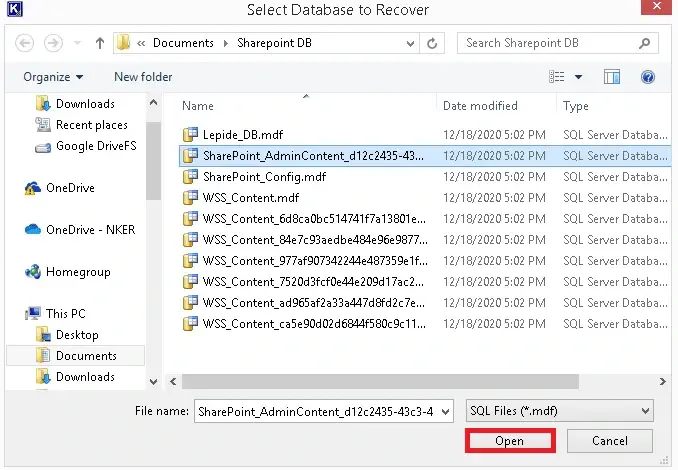Open Downloads at top of navigation pane

click(x=75, y=104)
